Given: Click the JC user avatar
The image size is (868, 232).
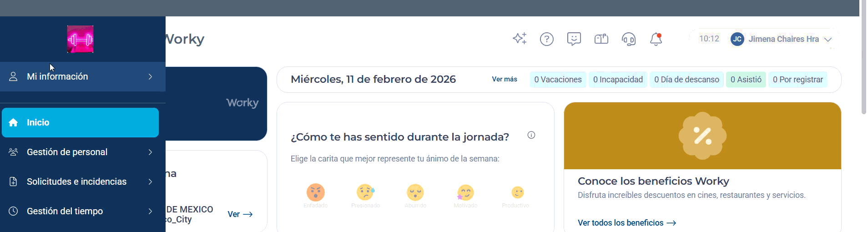Looking at the screenshot, I should (737, 39).
